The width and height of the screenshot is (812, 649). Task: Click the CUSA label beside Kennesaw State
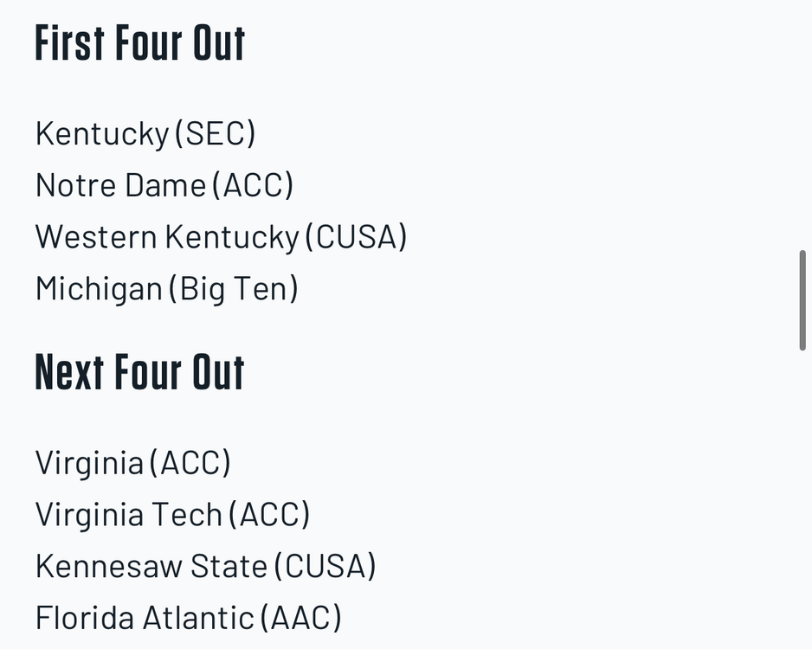(x=325, y=567)
